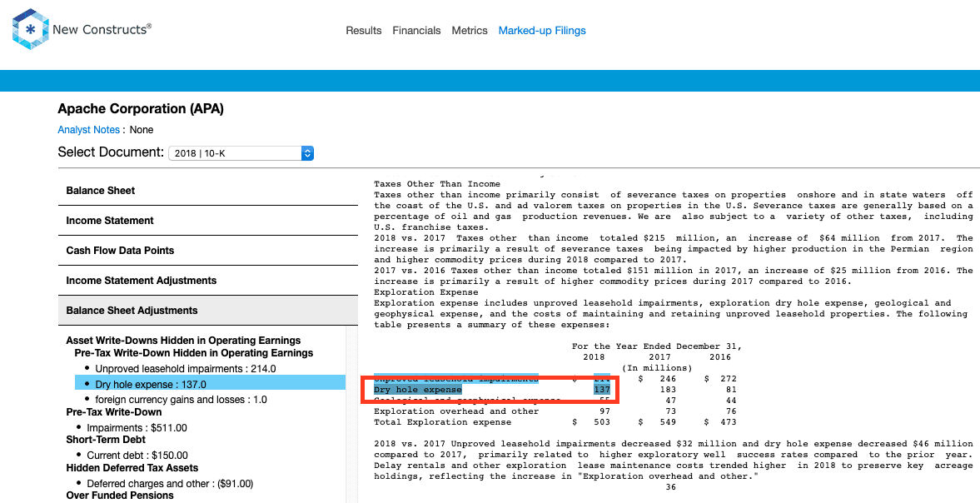The height and width of the screenshot is (503, 980).
Task: Select Dry hole expense : 137.0 item
Action: [210, 384]
